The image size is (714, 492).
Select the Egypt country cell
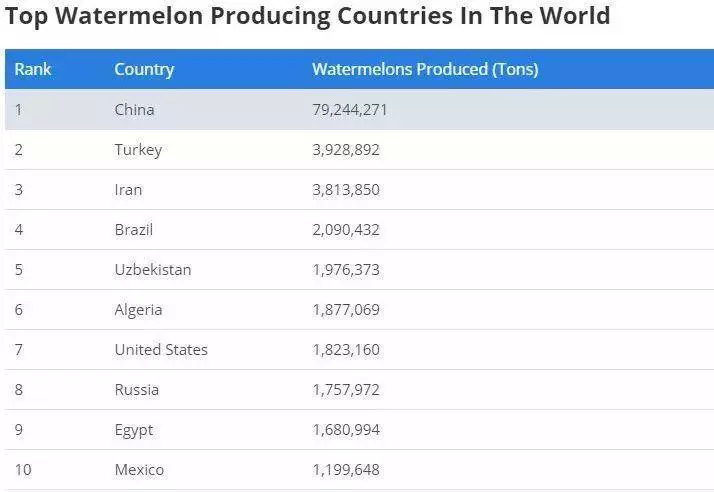pyautogui.click(x=134, y=430)
